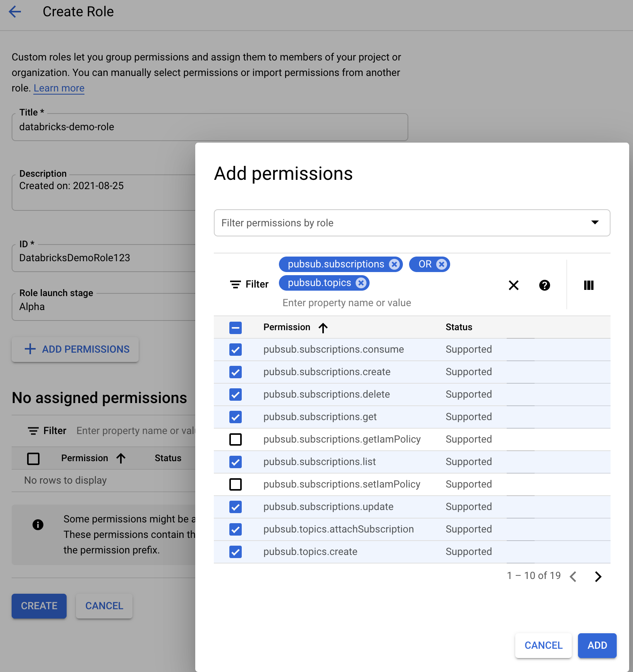Image resolution: width=633 pixels, height=672 pixels.
Task: Open the filter funnel in Add permissions dialog
Action: click(249, 284)
